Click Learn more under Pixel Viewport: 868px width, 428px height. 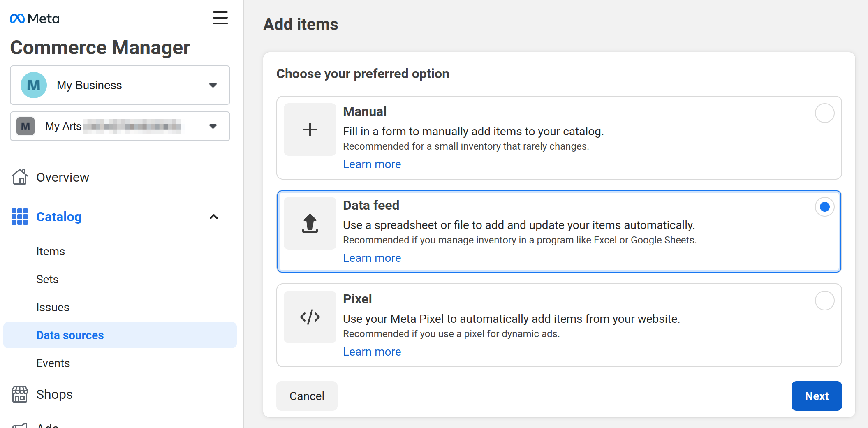click(x=372, y=352)
